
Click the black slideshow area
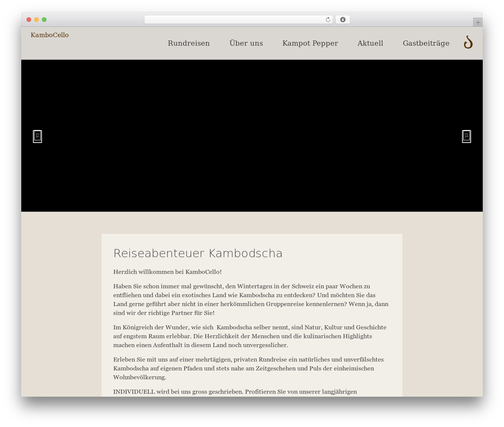[252, 136]
